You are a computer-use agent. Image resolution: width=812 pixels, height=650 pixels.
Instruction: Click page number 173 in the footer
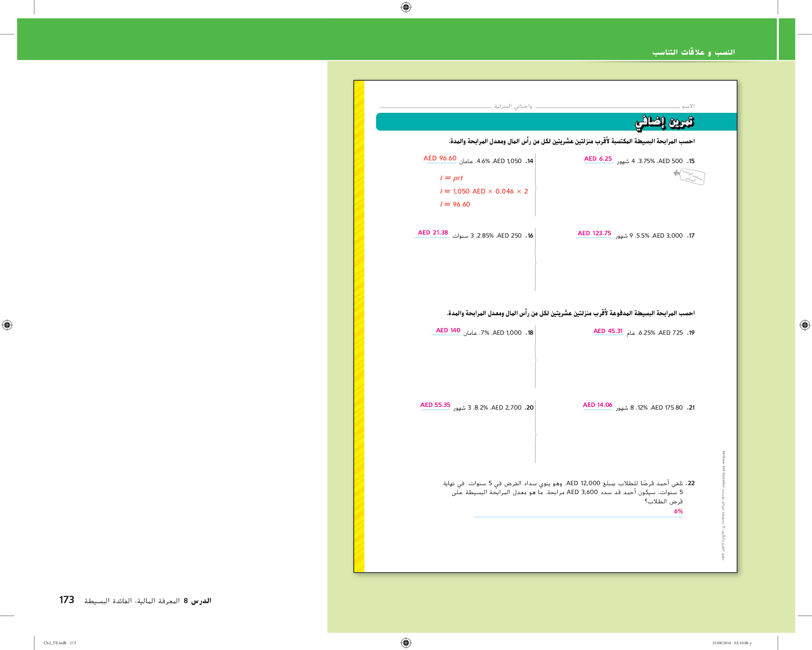tap(67, 600)
